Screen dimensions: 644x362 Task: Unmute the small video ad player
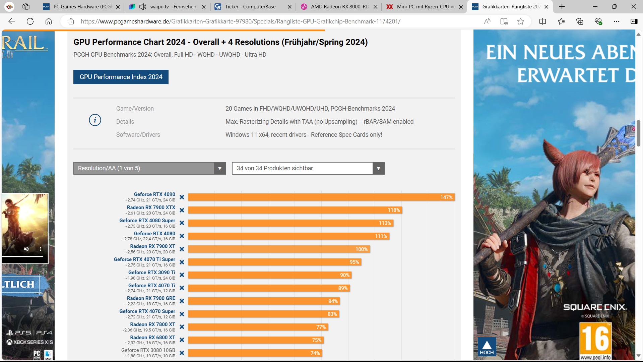26,249
